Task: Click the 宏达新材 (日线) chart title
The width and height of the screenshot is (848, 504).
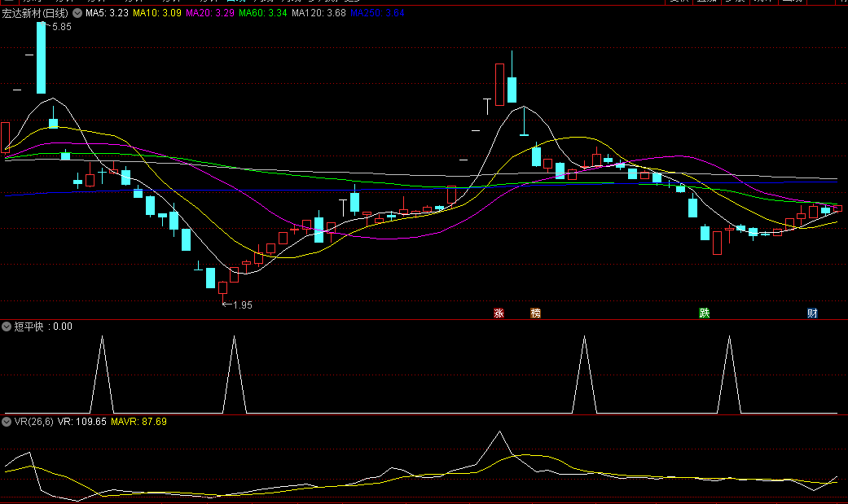Action: point(35,13)
